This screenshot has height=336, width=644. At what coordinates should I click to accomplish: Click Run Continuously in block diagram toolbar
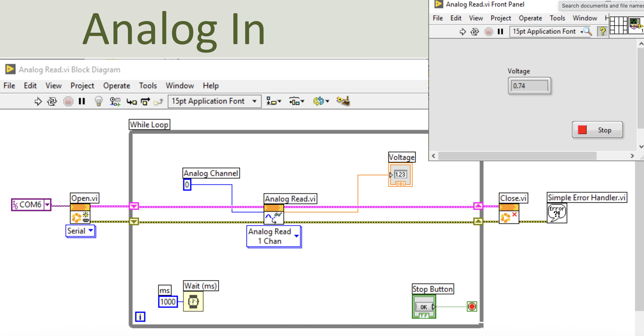pos(52,101)
